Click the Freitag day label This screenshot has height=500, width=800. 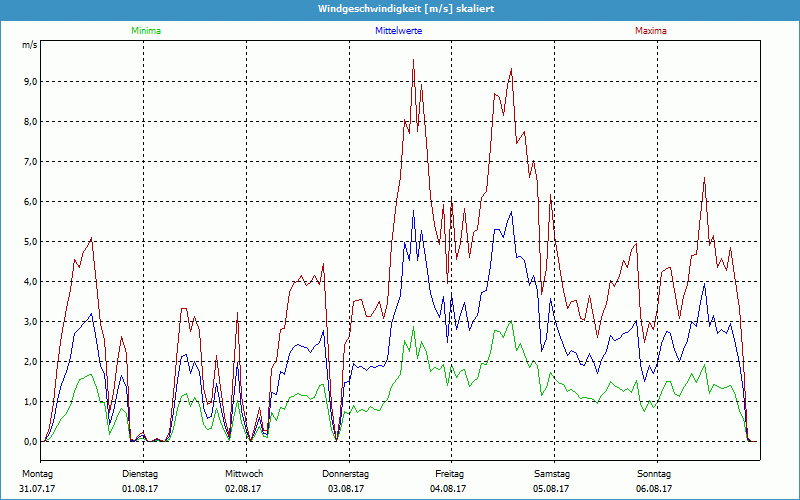(x=449, y=474)
